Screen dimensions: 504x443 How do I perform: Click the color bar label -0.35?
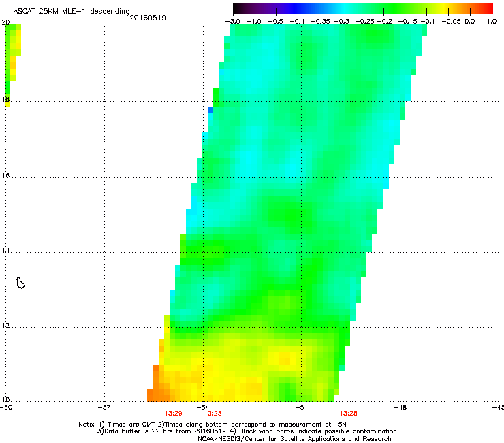(319, 22)
